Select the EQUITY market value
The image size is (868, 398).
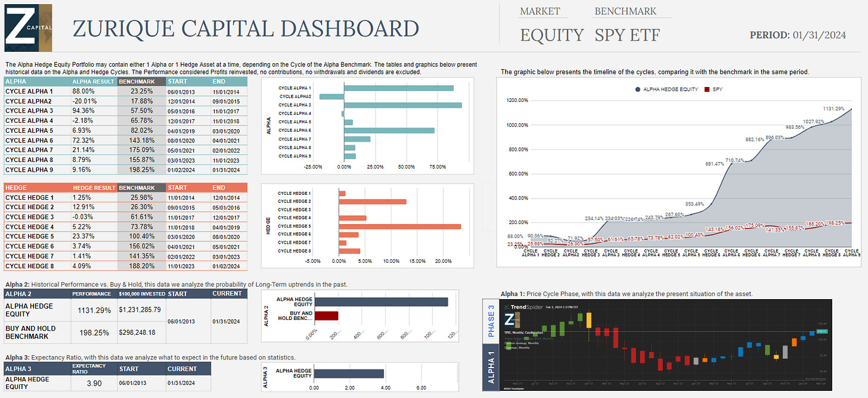pos(552,35)
